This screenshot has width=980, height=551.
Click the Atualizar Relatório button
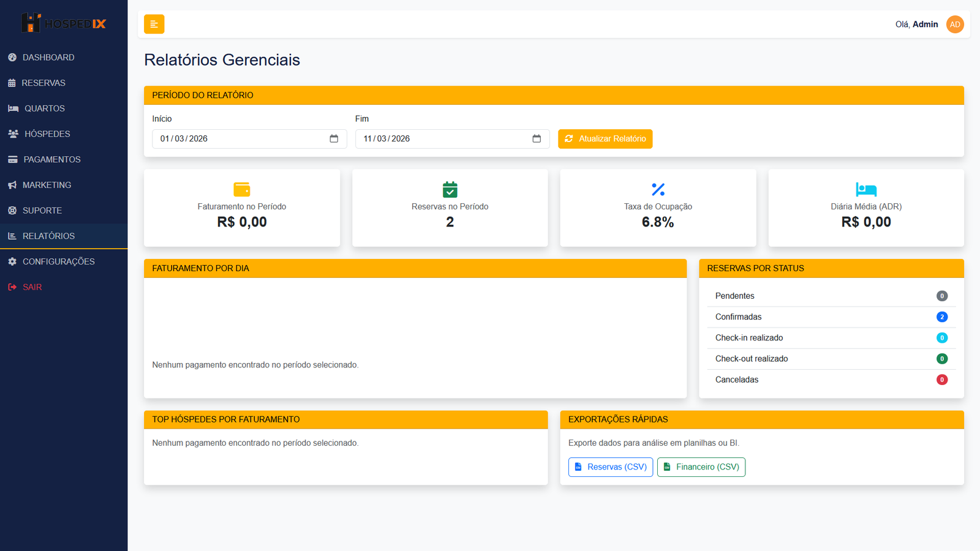(605, 138)
